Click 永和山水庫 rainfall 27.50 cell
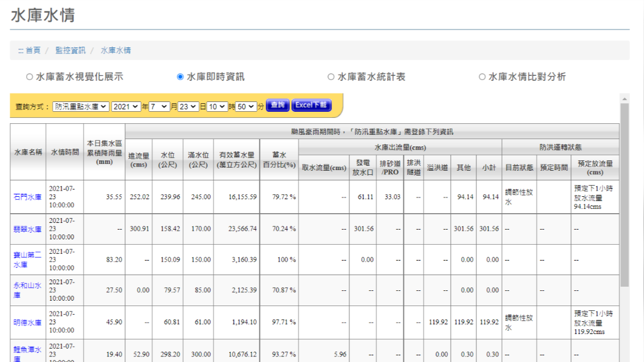The image size is (644, 362). 104,290
